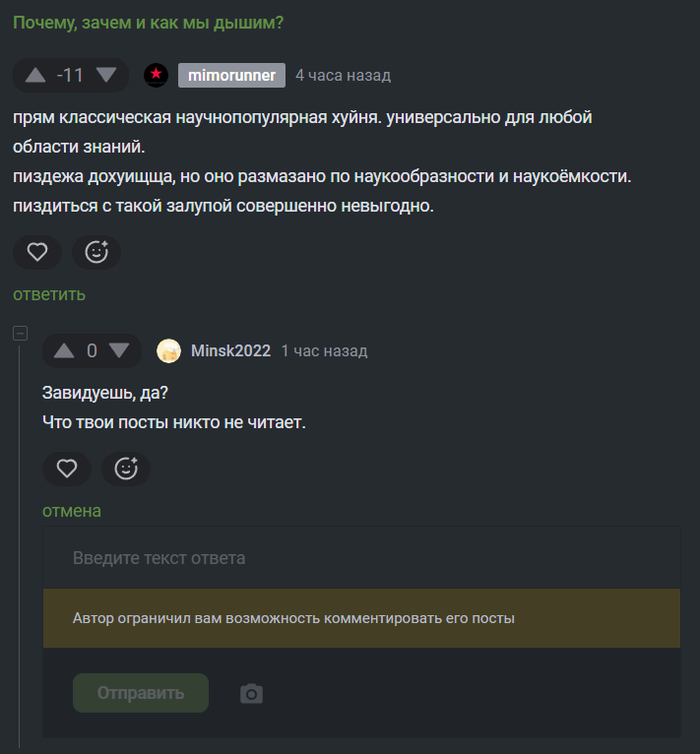Add emoji reaction to Minsk2022 reply
The height and width of the screenshot is (754, 700).
[126, 468]
